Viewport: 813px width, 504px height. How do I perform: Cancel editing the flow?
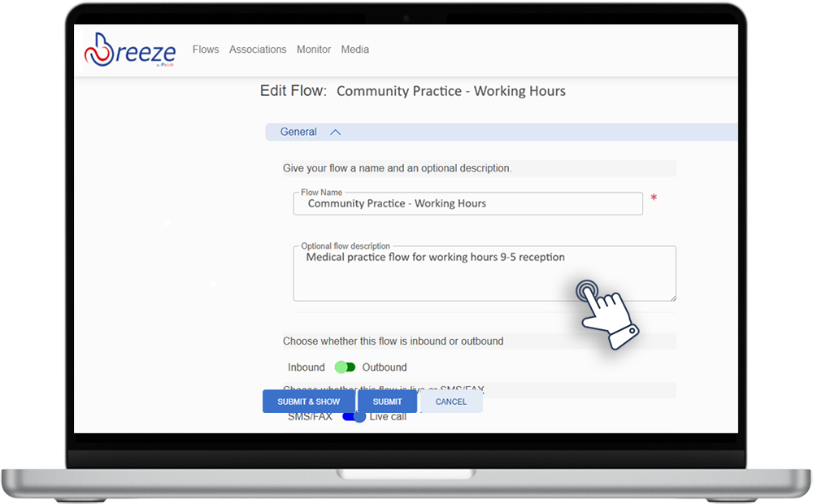[451, 402]
